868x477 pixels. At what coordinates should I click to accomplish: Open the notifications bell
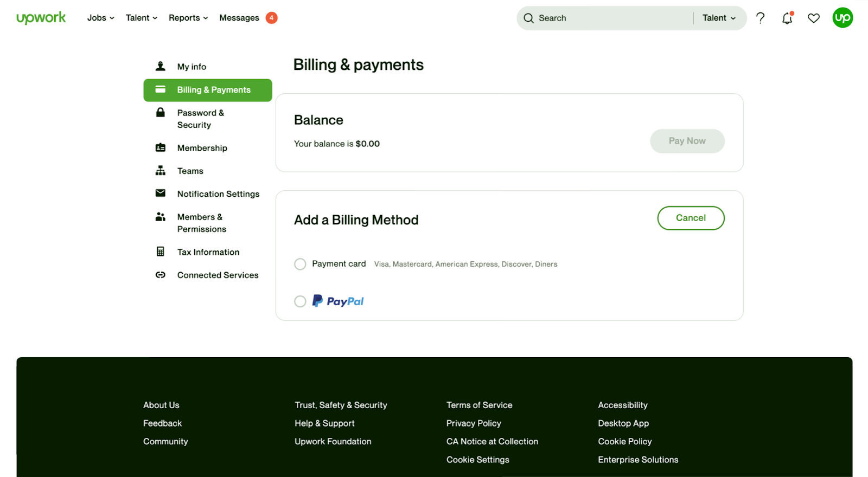coord(787,18)
